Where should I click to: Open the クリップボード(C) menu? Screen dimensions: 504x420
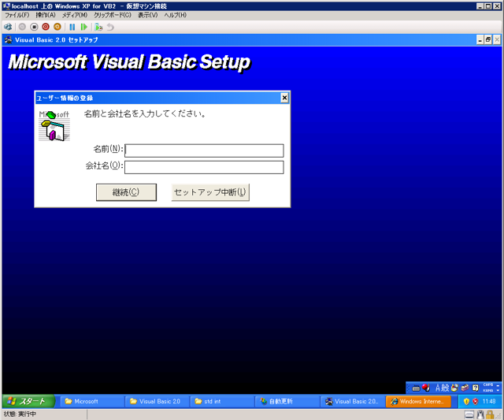113,15
